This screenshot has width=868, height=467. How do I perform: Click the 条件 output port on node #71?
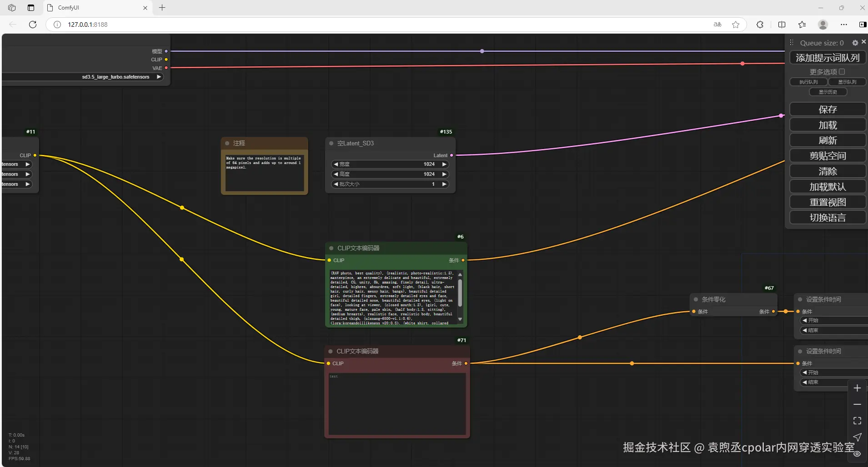[x=466, y=363]
